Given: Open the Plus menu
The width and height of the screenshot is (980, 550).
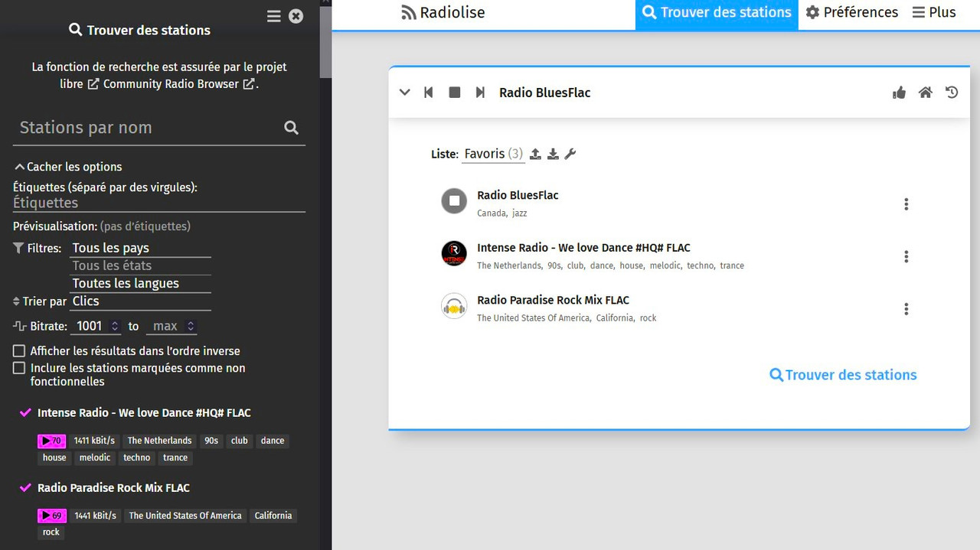Looking at the screenshot, I should tap(934, 13).
